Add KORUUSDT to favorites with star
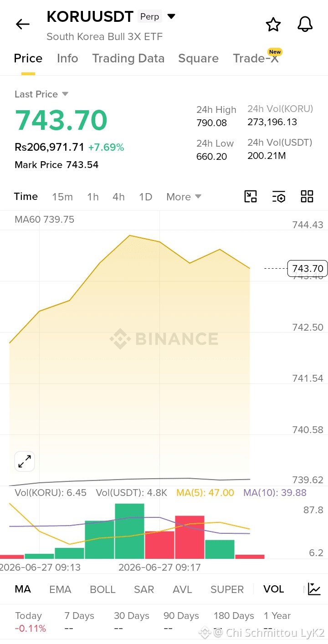The width and height of the screenshot is (328, 644). 273,24
